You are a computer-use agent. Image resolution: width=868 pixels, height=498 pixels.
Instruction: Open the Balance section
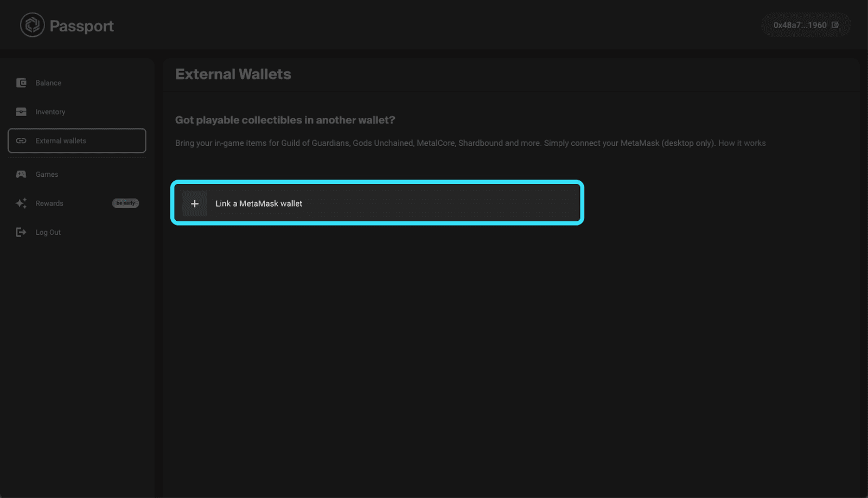48,82
